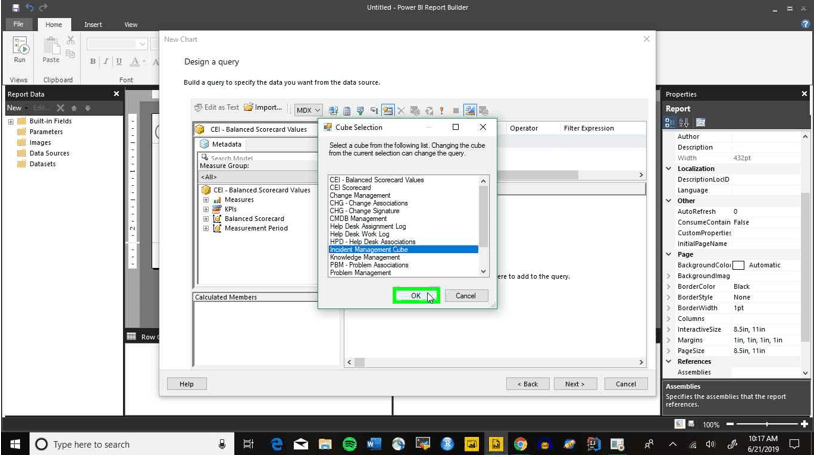
Task: Collapse the Localization property category
Action: coord(669,169)
